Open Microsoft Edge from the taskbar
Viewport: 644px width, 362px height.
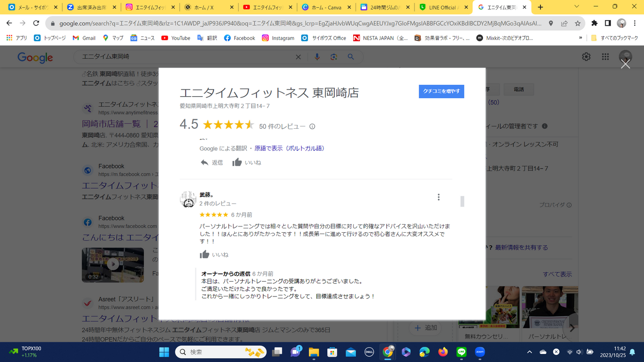[425, 352]
